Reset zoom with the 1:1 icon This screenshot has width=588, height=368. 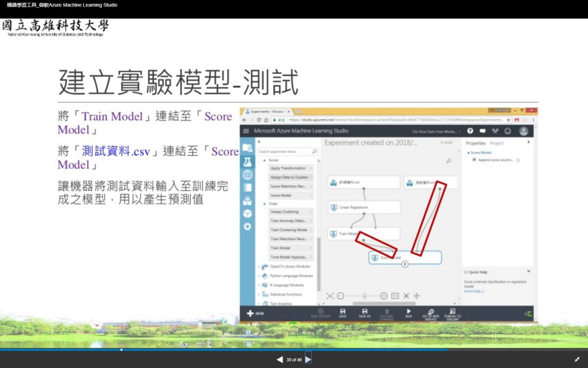pos(395,296)
